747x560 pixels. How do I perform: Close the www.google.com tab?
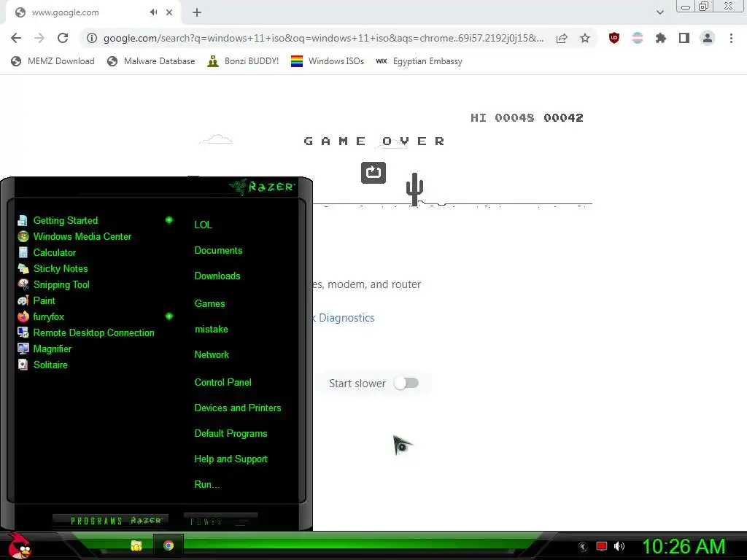point(169,12)
